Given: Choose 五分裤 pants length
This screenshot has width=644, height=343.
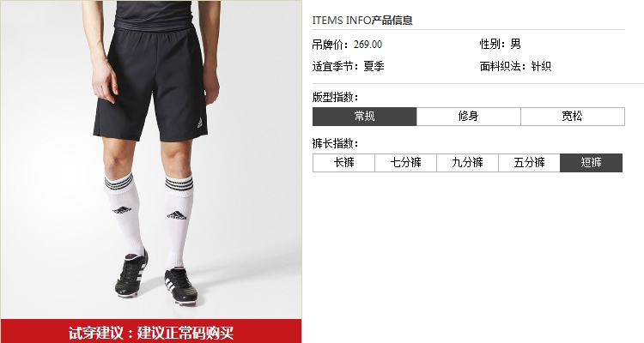Looking at the screenshot, I should (x=529, y=163).
